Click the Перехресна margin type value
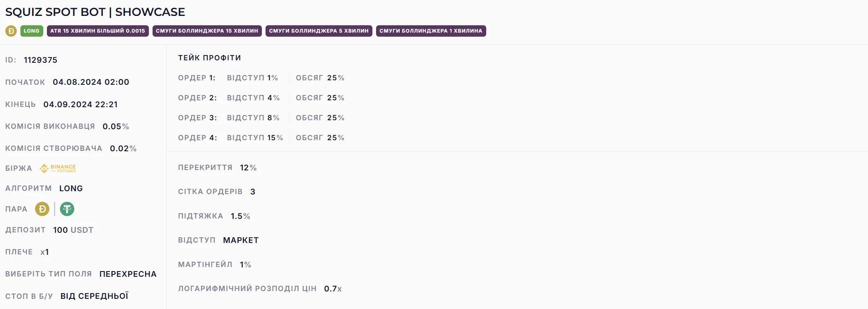This screenshot has width=868, height=309. [128, 274]
